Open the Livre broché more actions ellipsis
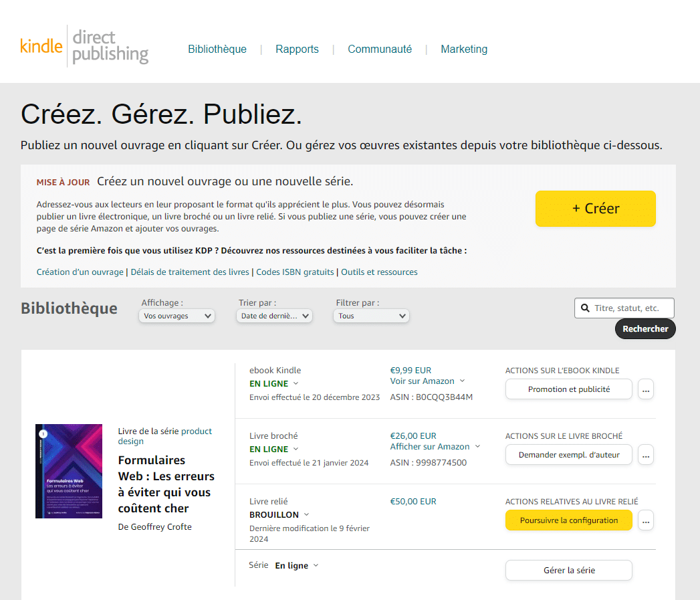This screenshot has height=600, width=700. [x=646, y=455]
